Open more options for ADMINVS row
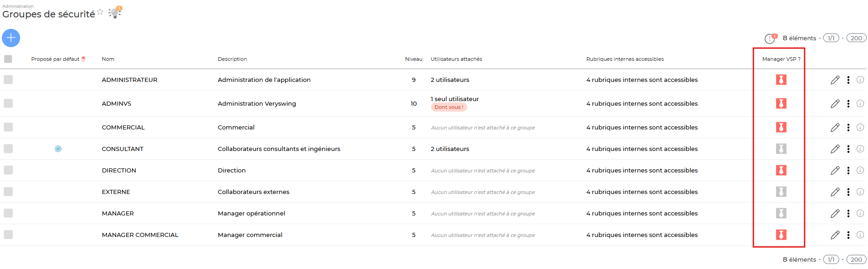Viewport: 868px width, 269px height. [848, 103]
